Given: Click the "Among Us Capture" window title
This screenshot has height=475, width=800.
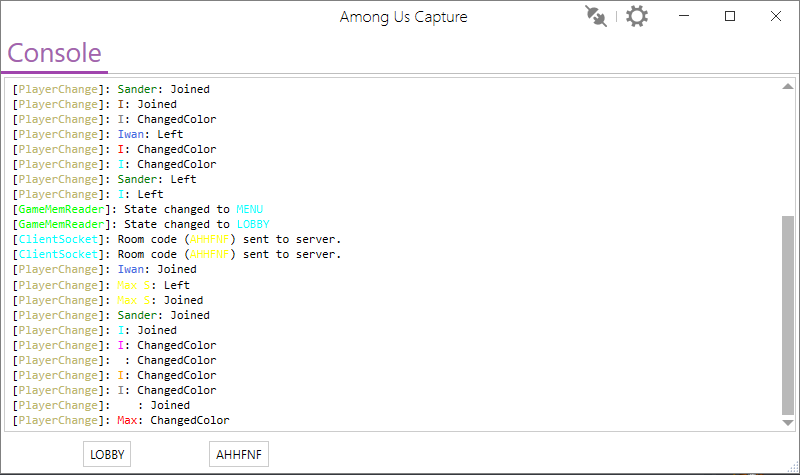Looking at the screenshot, I should pos(403,17).
